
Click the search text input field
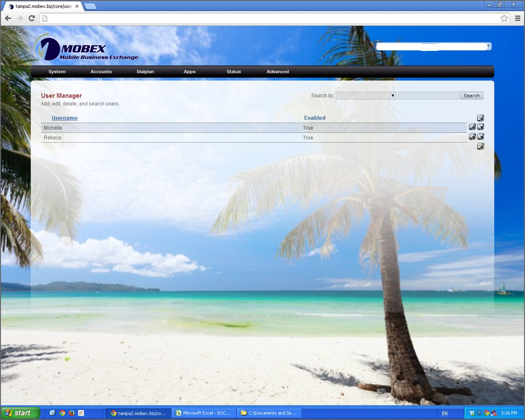(x=428, y=95)
